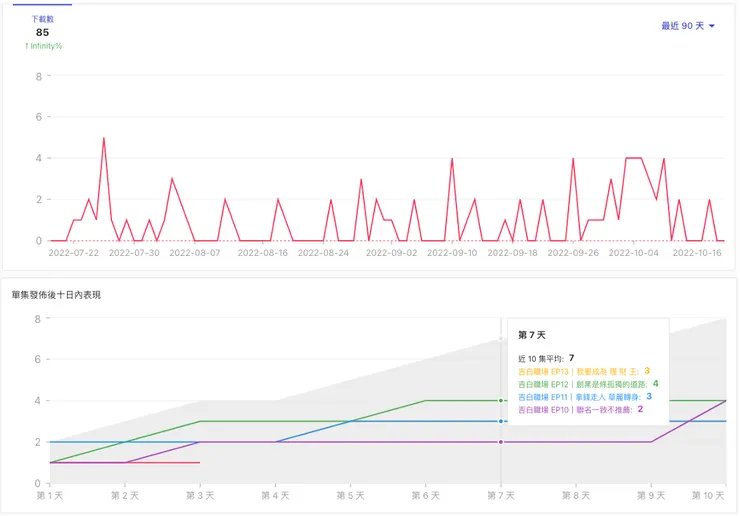
Task: Click the caret arrow beside 最近 90 天
Action: tap(712, 26)
